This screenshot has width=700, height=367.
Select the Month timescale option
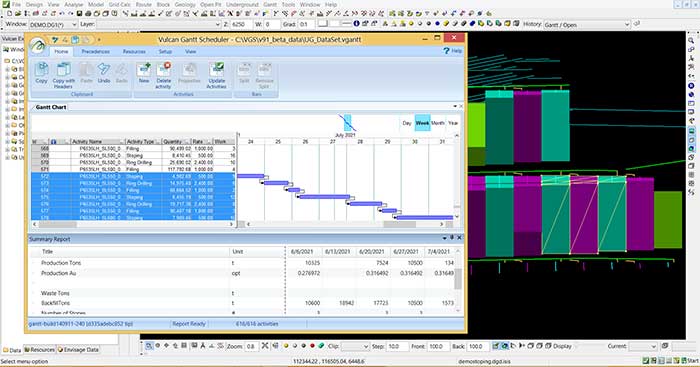point(438,123)
